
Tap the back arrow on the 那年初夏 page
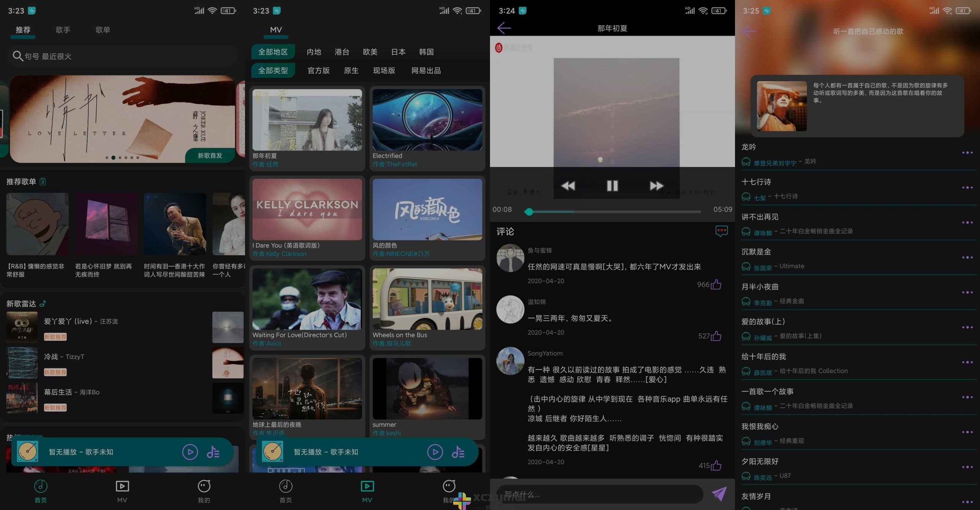pyautogui.click(x=503, y=28)
